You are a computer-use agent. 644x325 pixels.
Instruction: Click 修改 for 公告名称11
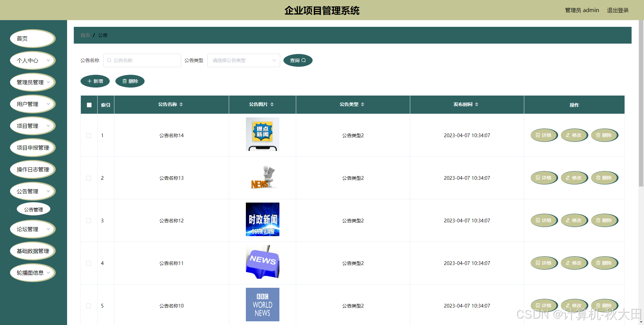[x=574, y=263]
